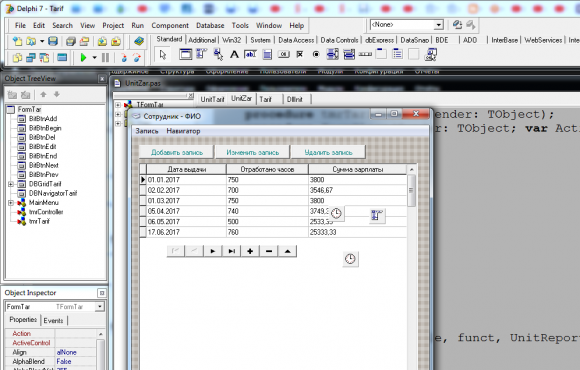Click the green Run arrow in toolbar
Screen dimensions: 580x370
coord(84,58)
